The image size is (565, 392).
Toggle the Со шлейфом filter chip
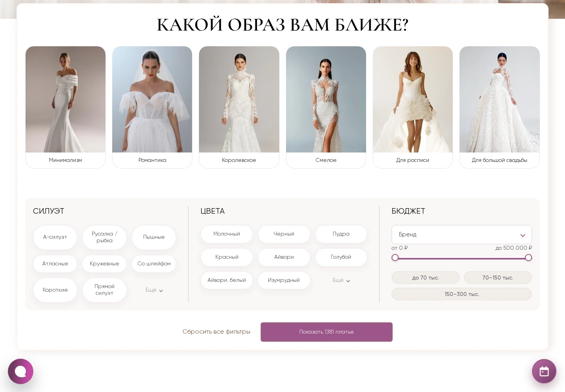tap(154, 264)
